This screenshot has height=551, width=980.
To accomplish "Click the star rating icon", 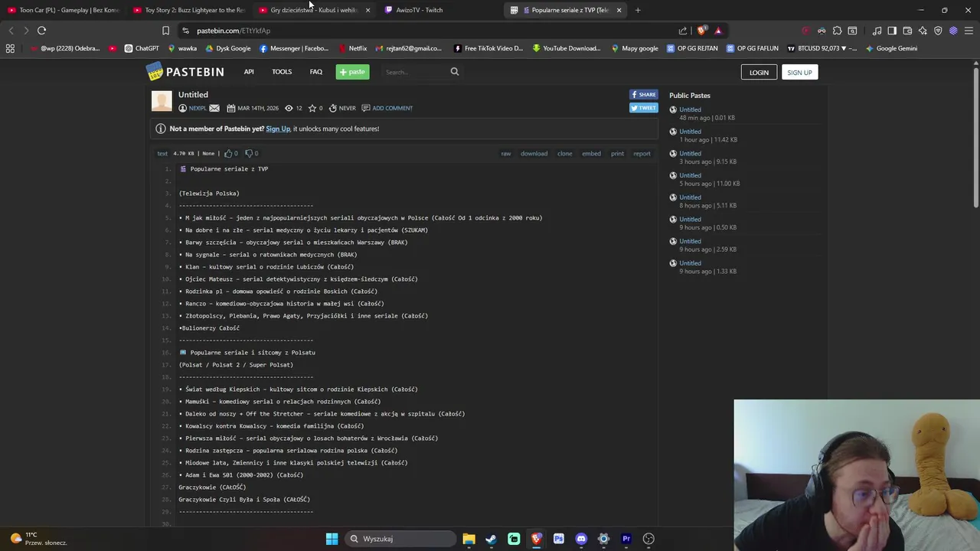I will [312, 108].
